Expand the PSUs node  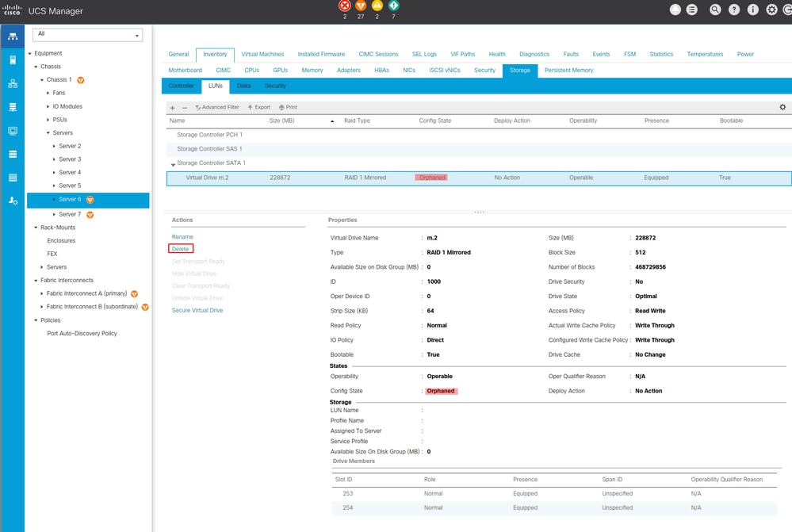coord(48,120)
